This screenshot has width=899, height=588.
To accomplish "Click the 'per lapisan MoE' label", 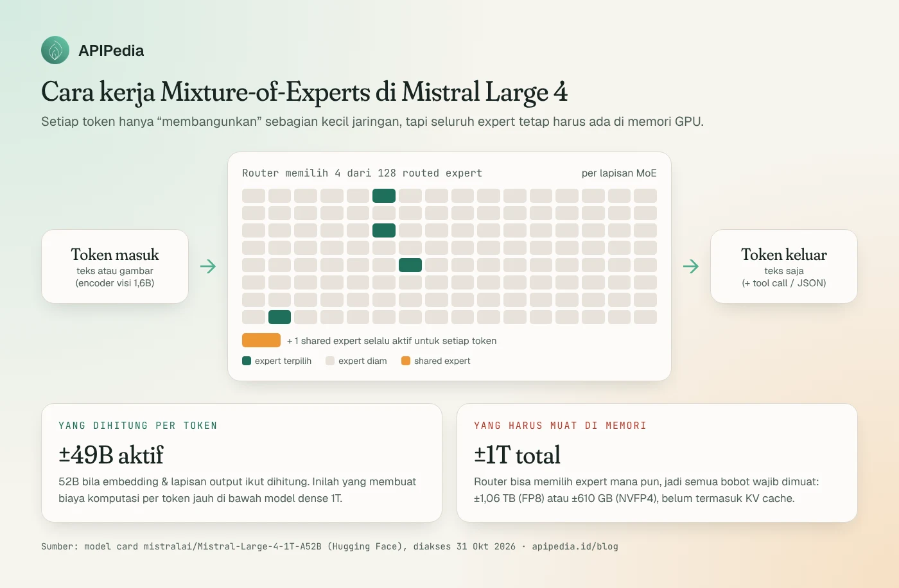I will (619, 173).
